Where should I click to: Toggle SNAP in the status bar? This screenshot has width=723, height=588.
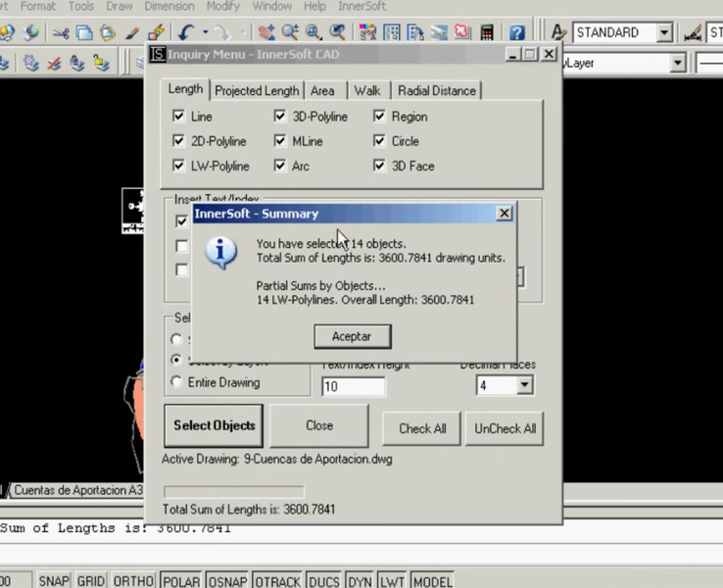pyautogui.click(x=54, y=580)
